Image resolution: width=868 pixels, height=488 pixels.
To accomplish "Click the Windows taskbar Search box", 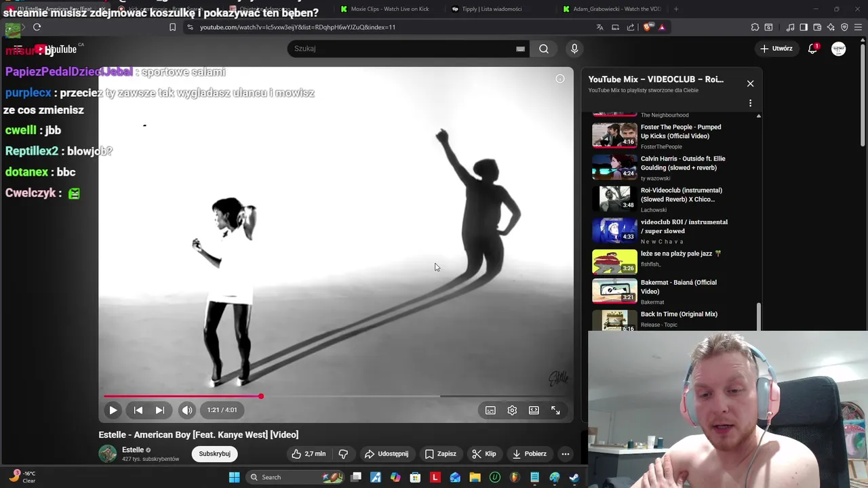I will coord(295,477).
